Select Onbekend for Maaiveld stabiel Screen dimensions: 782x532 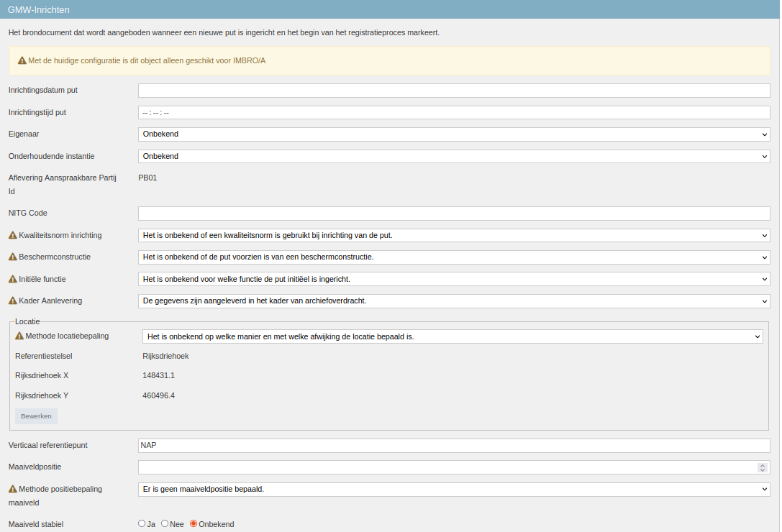click(x=194, y=524)
